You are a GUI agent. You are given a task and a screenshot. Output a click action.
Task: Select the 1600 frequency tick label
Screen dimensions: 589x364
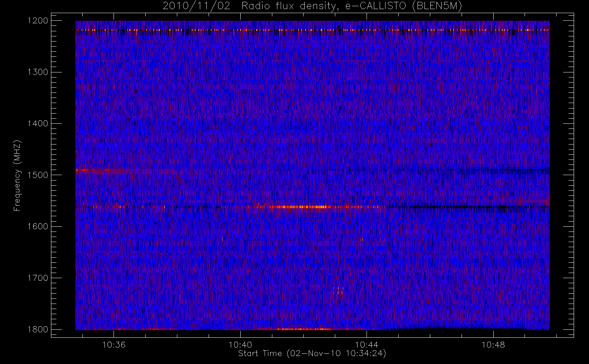[x=38, y=226]
